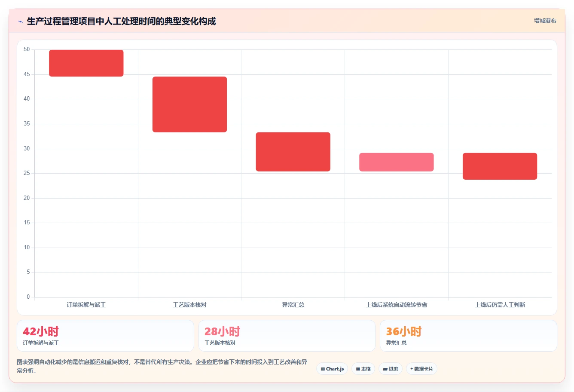Click x-axis label 订单拆解与派工
The width and height of the screenshot is (574, 392).
pyautogui.click(x=86, y=305)
